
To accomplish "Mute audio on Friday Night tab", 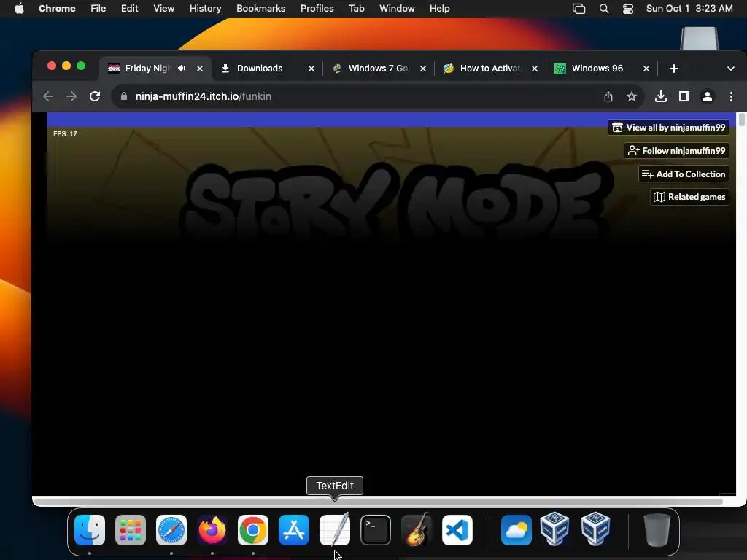I will (182, 69).
